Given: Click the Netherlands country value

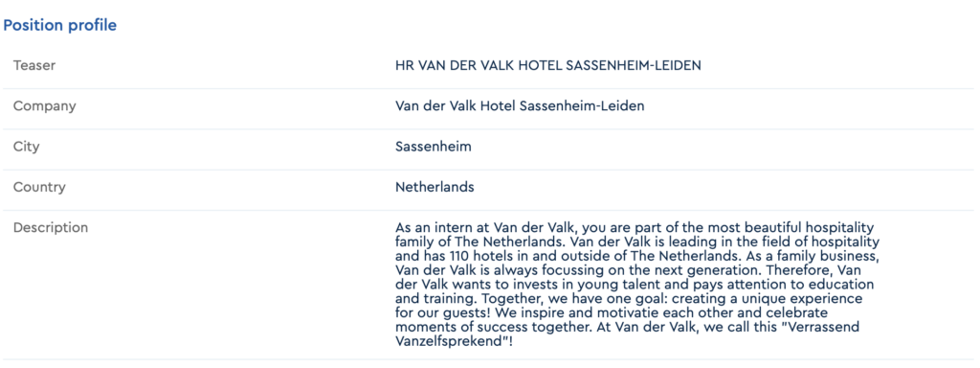Looking at the screenshot, I should click(x=434, y=187).
